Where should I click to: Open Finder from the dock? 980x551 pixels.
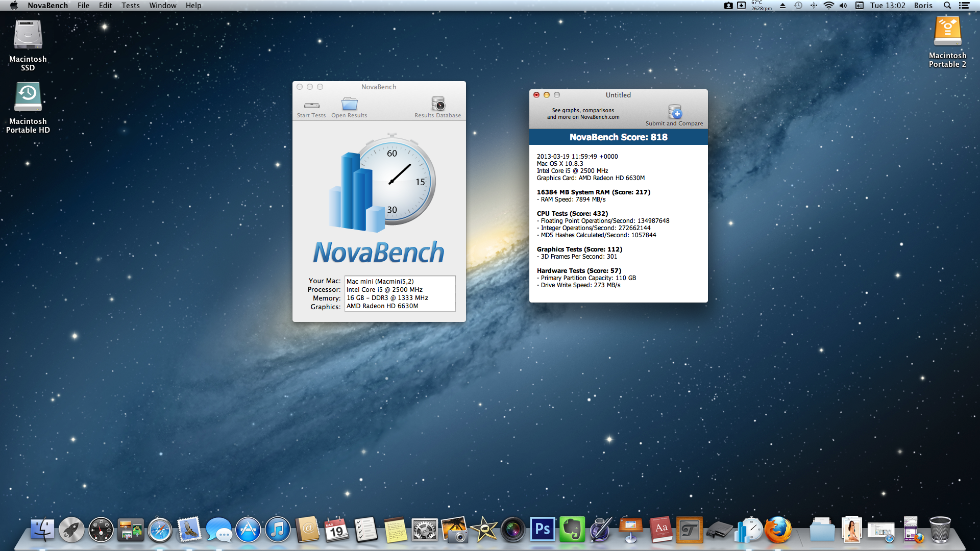(x=42, y=530)
